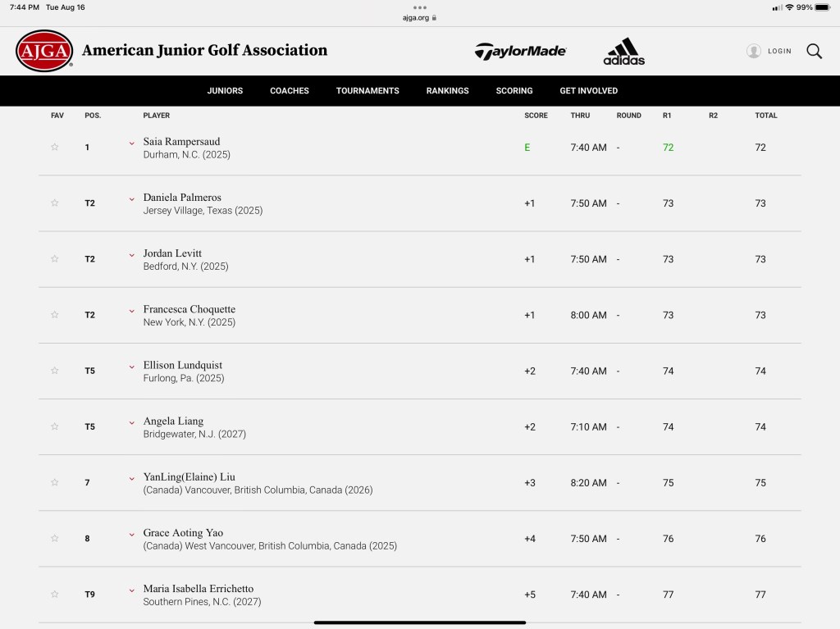Image resolution: width=840 pixels, height=629 pixels.
Task: Toggle favorite star for Jordan Levitt
Action: (x=55, y=259)
